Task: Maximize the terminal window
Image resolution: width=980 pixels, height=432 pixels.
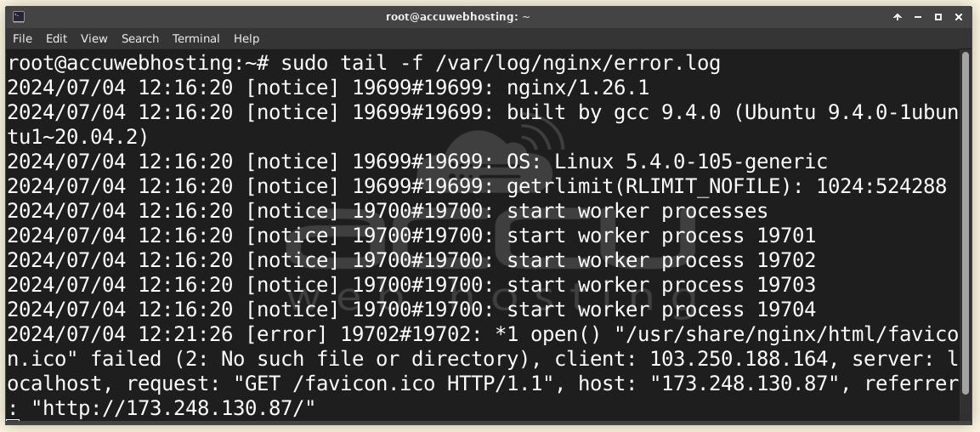Action: 938,18
